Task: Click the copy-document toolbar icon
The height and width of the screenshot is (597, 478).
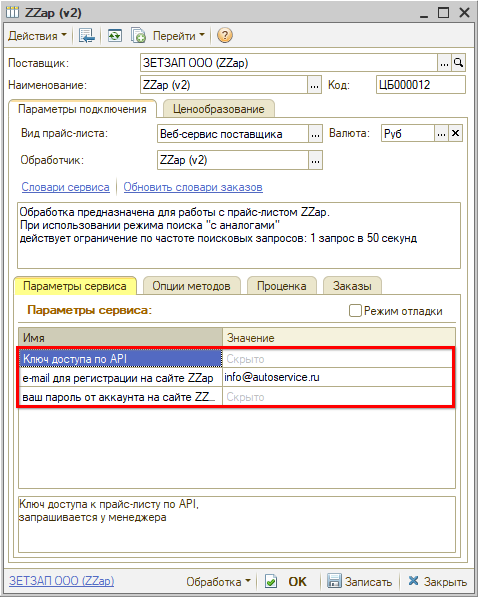Action: pos(138,36)
